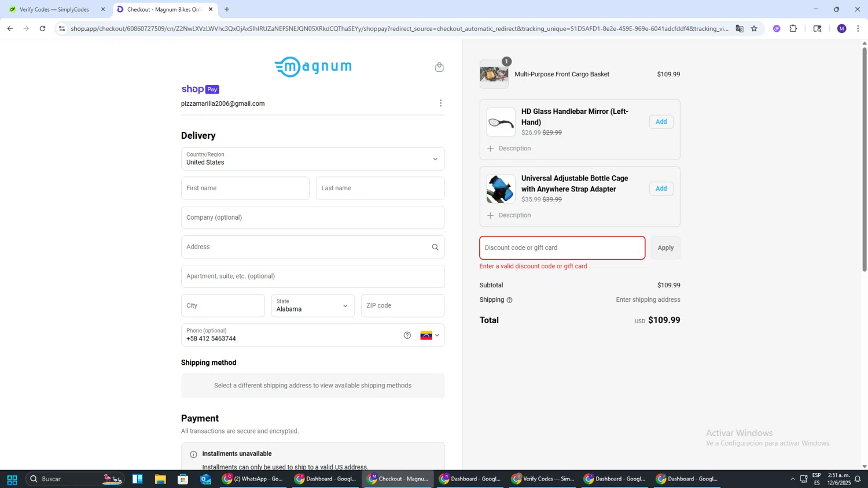Open the Windows Start menu
The image size is (868, 488).
tap(12, 479)
